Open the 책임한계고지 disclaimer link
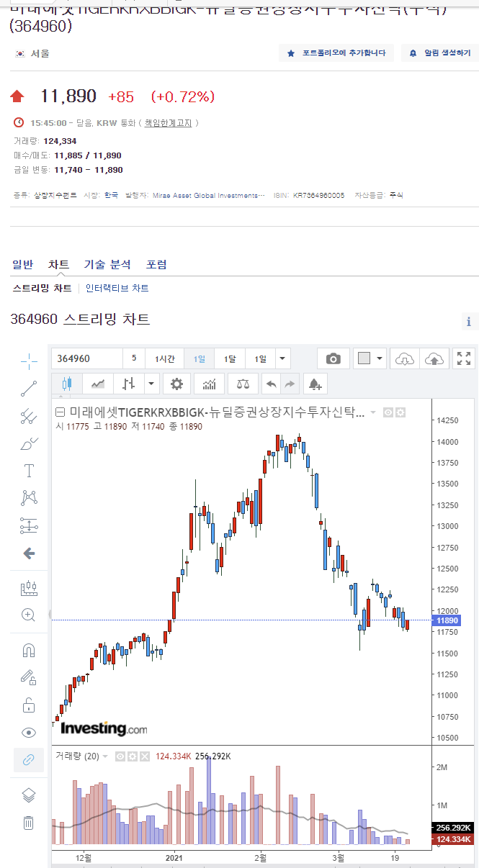This screenshot has width=479, height=868. click(169, 123)
